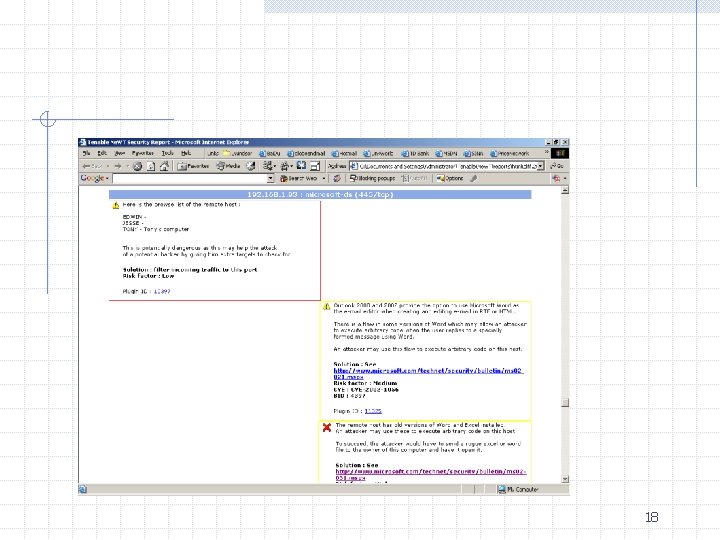This screenshot has width=720, height=540.
Task: Click the Internet Explorer title bar icon
Action: (x=83, y=142)
